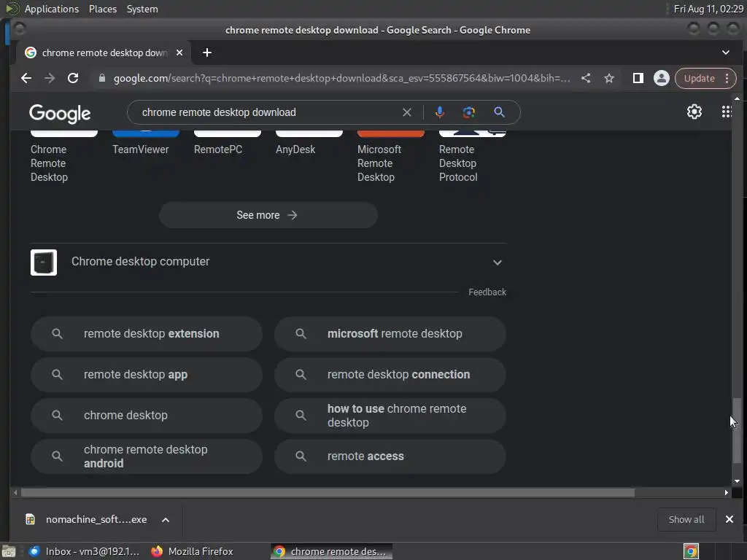Search chrome remote desktop android

146,456
